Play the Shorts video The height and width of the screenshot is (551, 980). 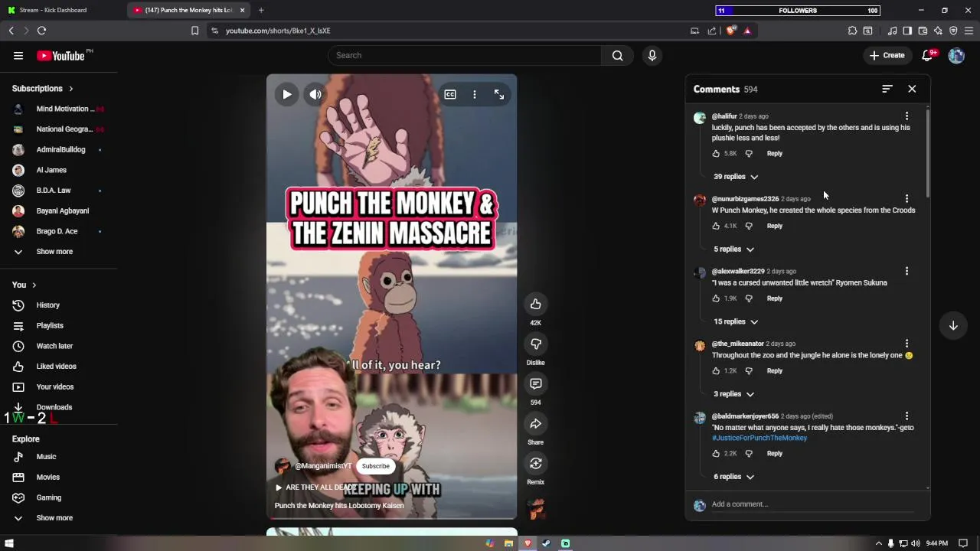coord(286,94)
